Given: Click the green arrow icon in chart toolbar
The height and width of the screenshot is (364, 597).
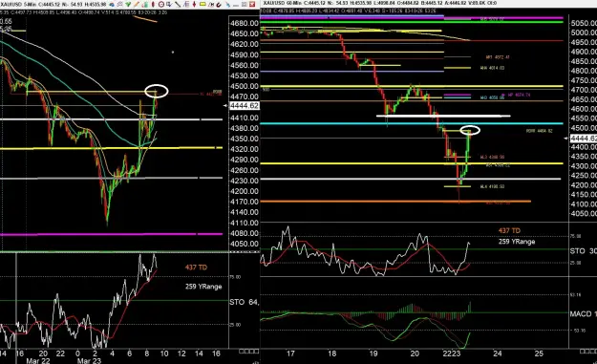Looking at the screenshot, I should (128, 5).
